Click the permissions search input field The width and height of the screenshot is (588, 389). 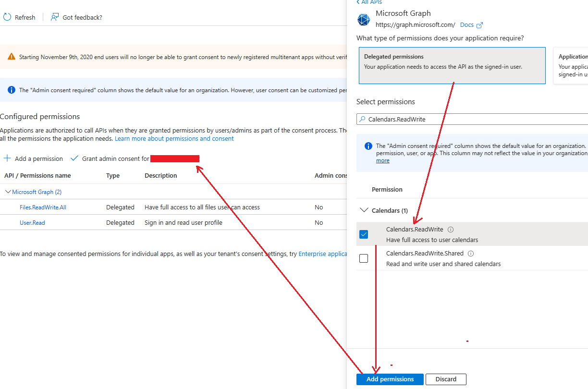472,119
